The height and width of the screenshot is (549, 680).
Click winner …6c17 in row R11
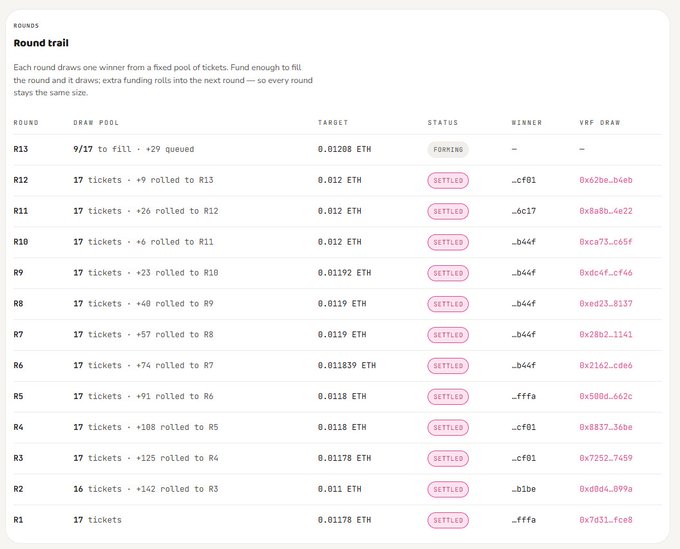(x=523, y=211)
